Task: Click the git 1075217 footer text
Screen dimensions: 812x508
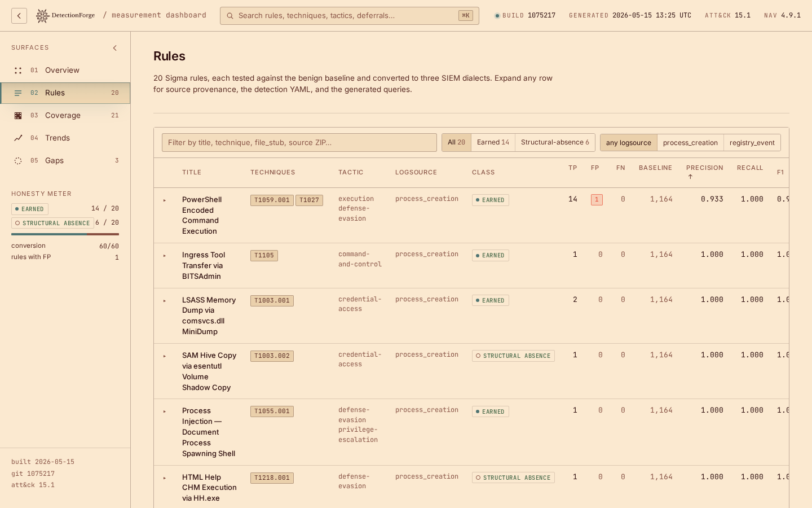Action: (x=33, y=474)
